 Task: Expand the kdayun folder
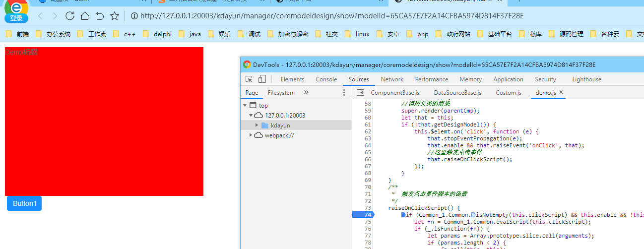pyautogui.click(x=257, y=125)
